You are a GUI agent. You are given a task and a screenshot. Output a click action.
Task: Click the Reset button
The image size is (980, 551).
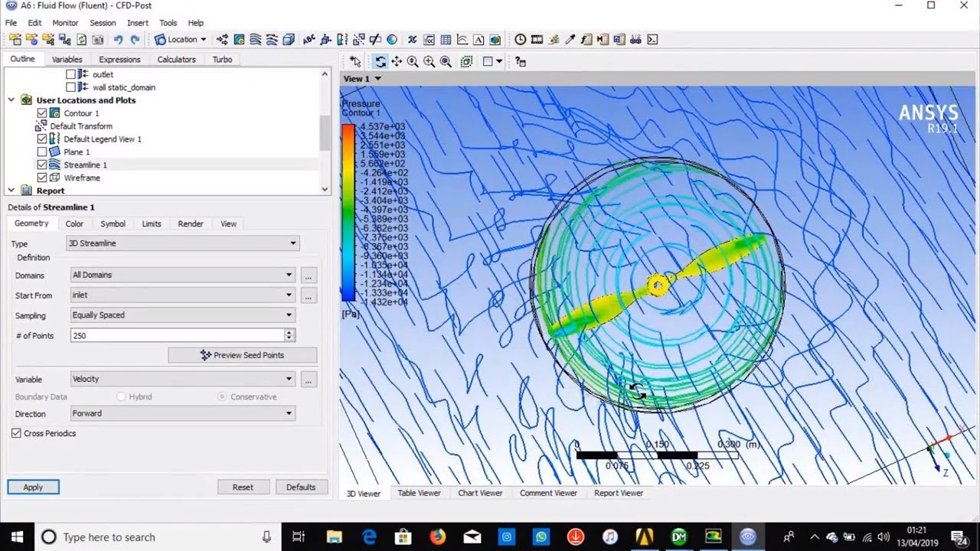243,487
